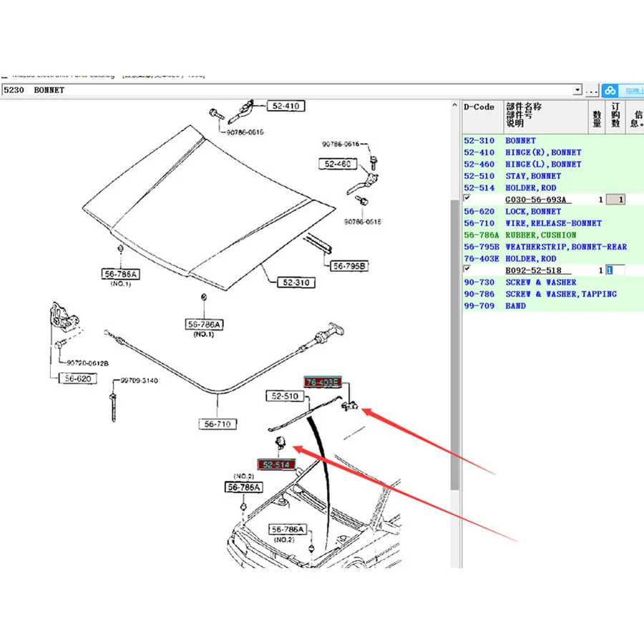
Task: Click the 52-460 callout in diagram
Action: (338, 164)
